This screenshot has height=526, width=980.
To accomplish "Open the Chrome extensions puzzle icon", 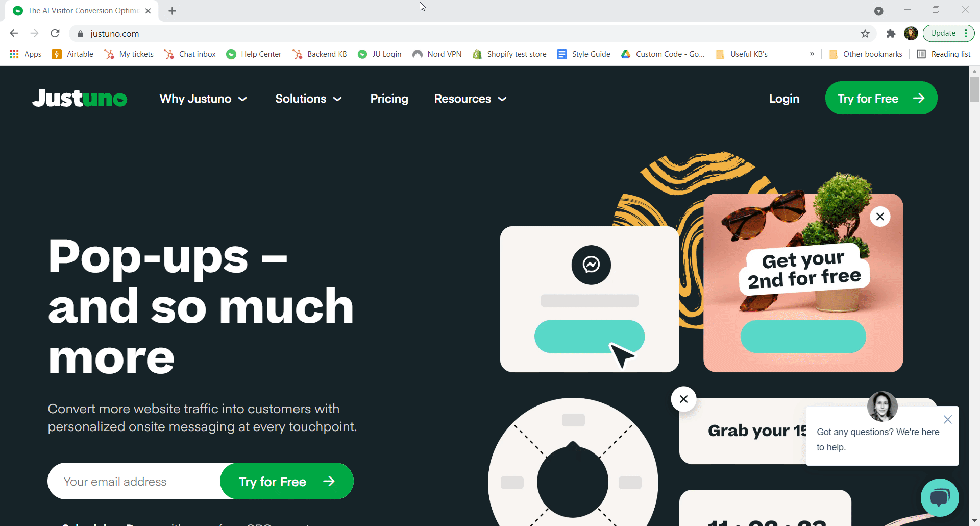I will (891, 34).
